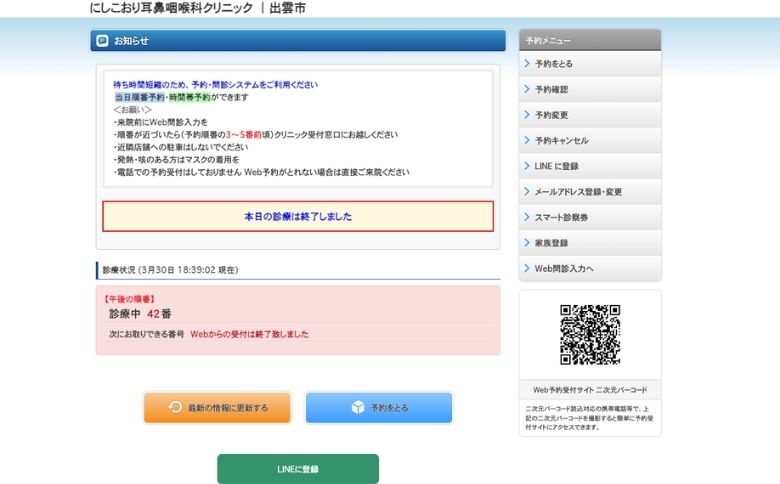The height and width of the screenshot is (484, 780).
Task: Click the 【午後の順番】 label
Action: (129, 299)
